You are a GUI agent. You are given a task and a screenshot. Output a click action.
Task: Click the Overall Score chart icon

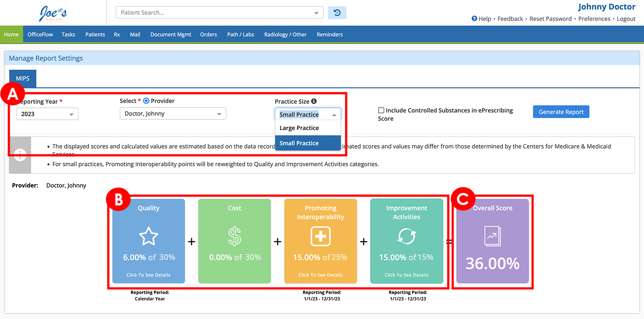click(x=492, y=236)
